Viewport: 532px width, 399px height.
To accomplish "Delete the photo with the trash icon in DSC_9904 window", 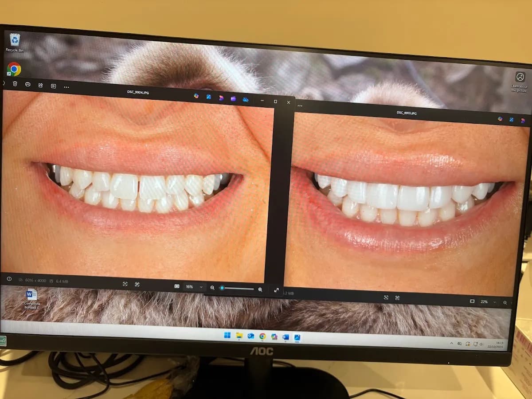I will [x=15, y=83].
